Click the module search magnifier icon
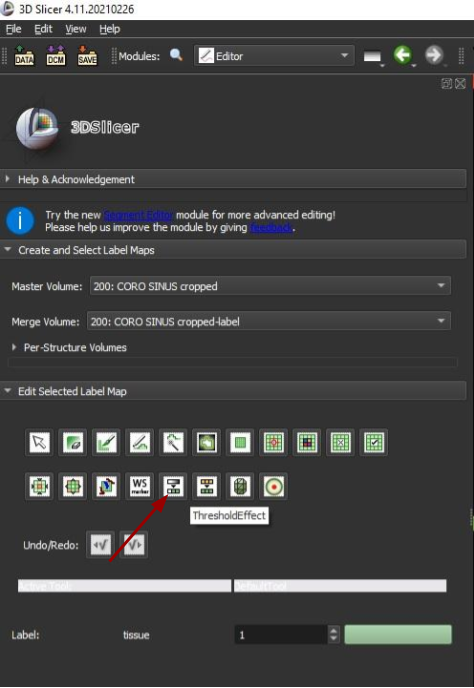 tap(176, 55)
